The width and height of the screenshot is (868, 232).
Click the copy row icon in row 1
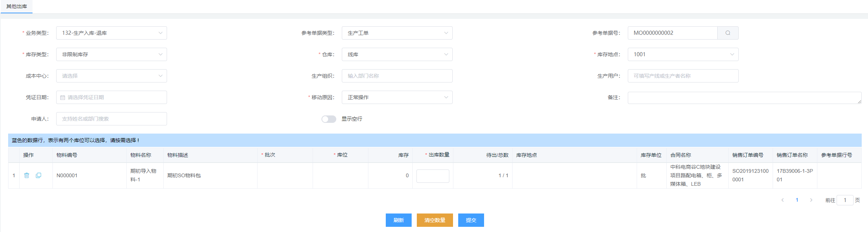click(38, 175)
